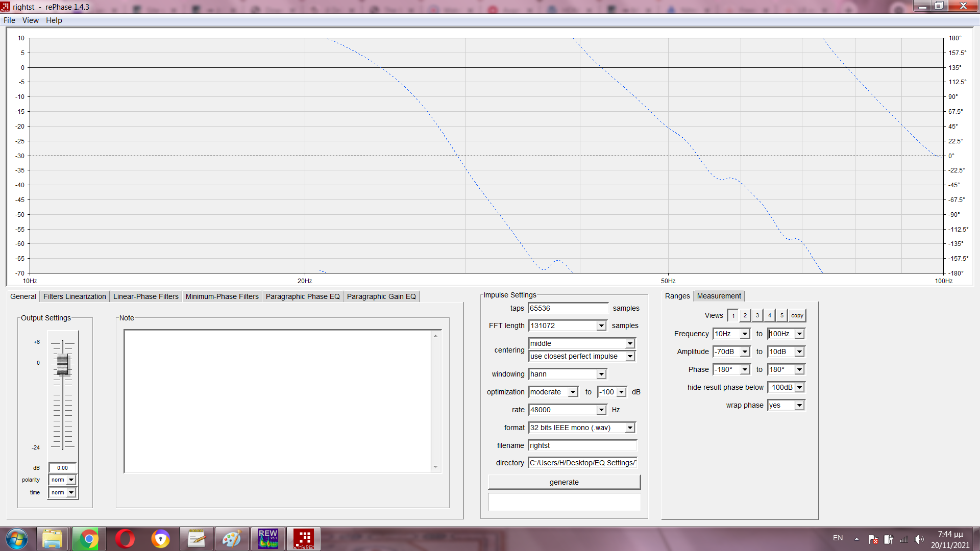
Task: Switch to view 4
Action: (770, 315)
